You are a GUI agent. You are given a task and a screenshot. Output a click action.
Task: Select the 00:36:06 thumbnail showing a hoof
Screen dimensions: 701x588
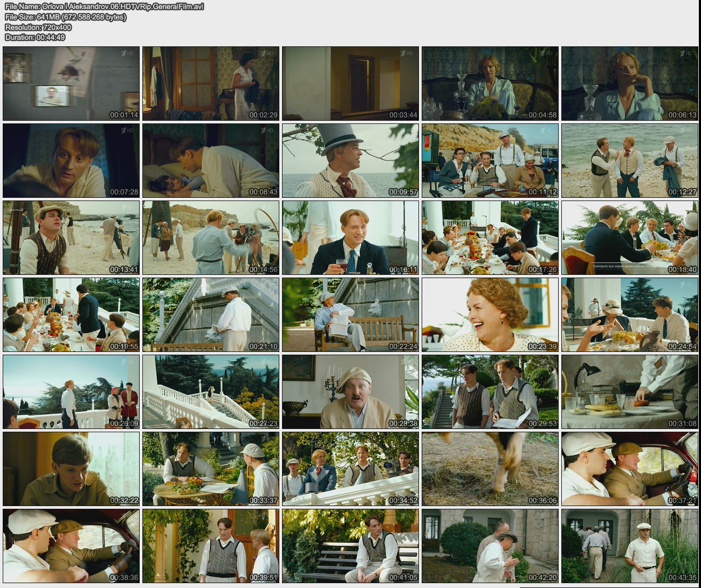(x=490, y=469)
